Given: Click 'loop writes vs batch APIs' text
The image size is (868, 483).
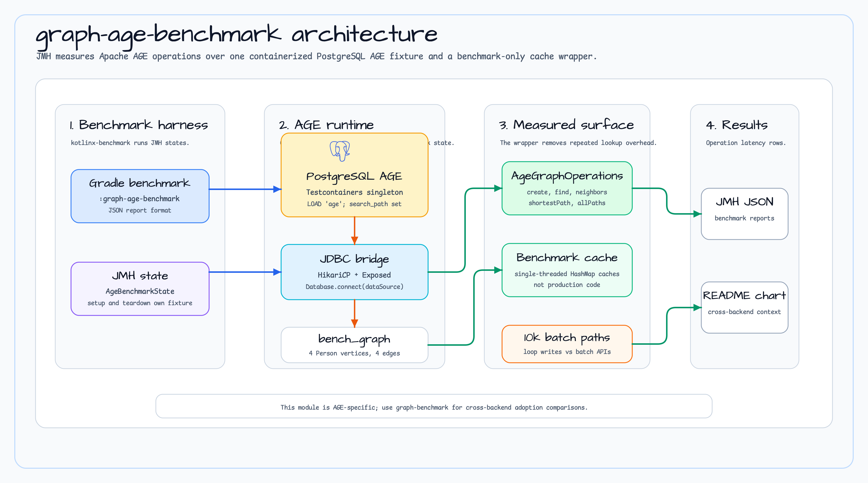Looking at the screenshot, I should pos(567,352).
